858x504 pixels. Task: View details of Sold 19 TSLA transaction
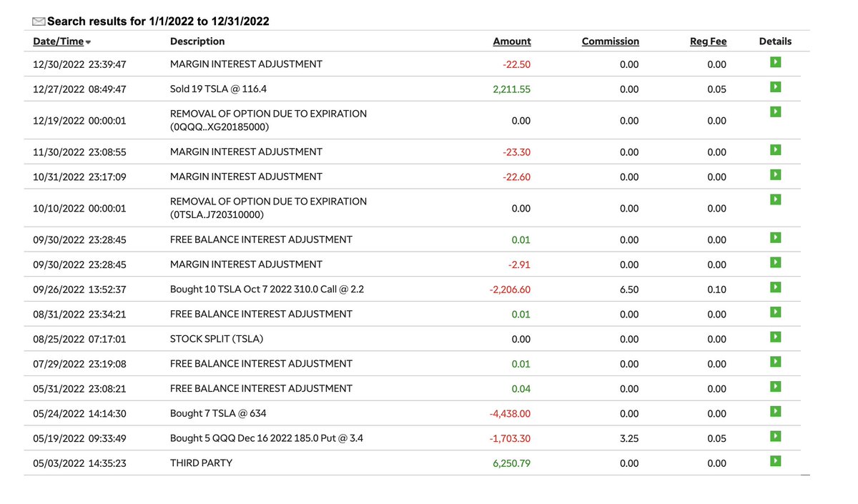pyautogui.click(x=776, y=87)
